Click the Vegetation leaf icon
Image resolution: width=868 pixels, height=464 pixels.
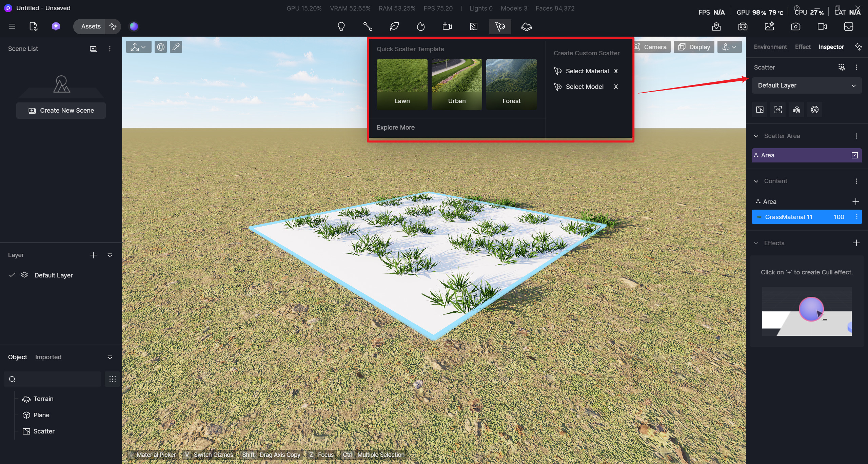pyautogui.click(x=394, y=26)
